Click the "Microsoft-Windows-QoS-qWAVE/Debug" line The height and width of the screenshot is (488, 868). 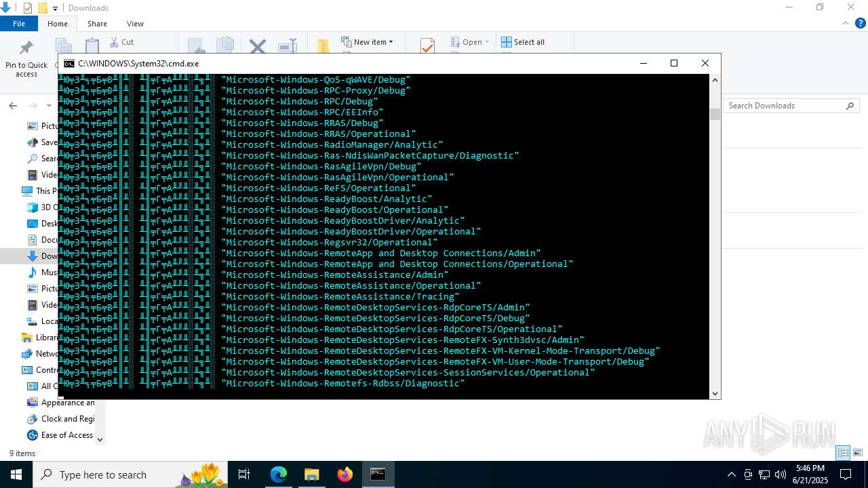tap(316, 79)
